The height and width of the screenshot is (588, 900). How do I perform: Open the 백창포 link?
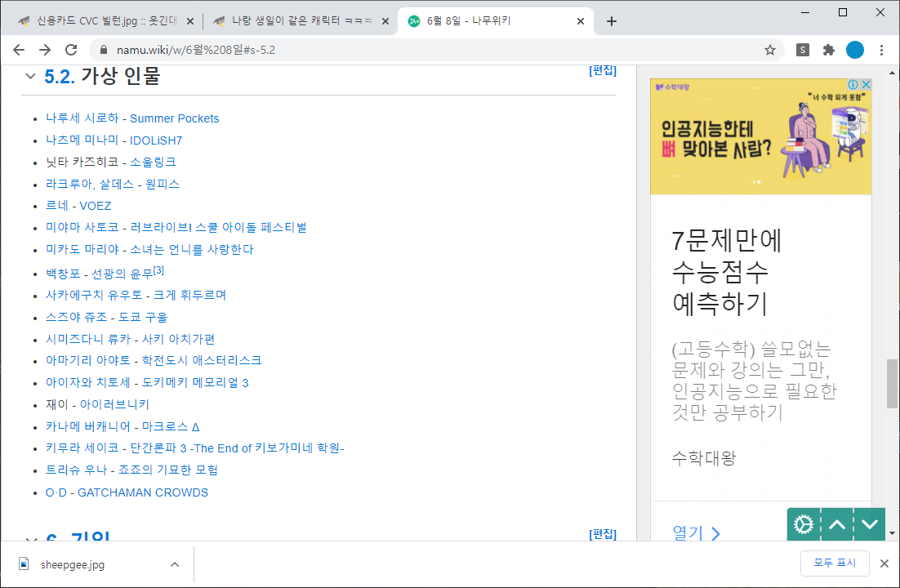click(x=63, y=274)
